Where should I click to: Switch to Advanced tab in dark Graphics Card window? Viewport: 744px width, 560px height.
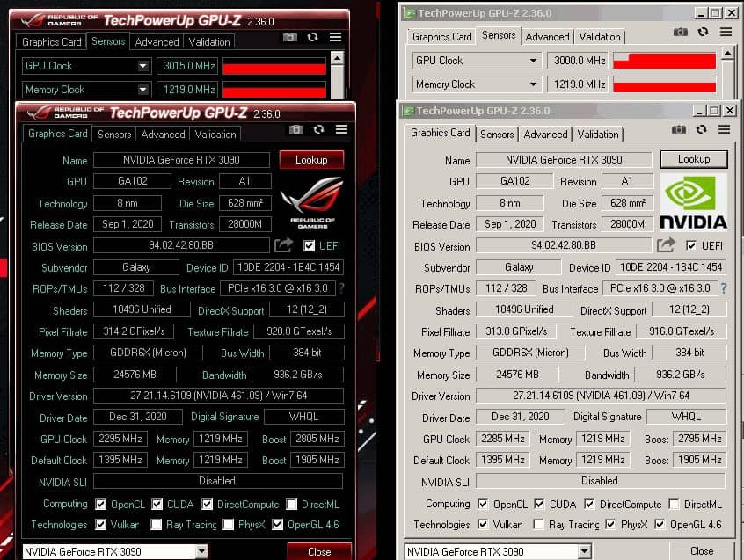click(163, 135)
